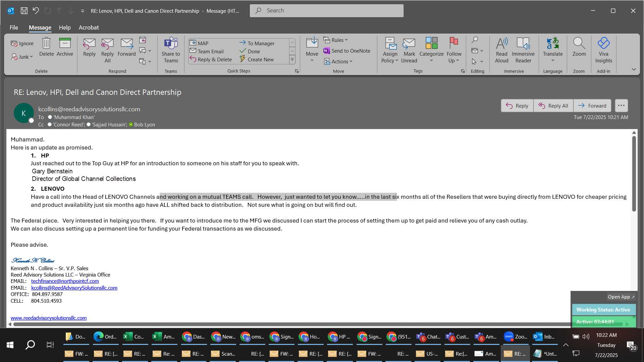Open the Help tab
This screenshot has width=644, height=362.
65,27
